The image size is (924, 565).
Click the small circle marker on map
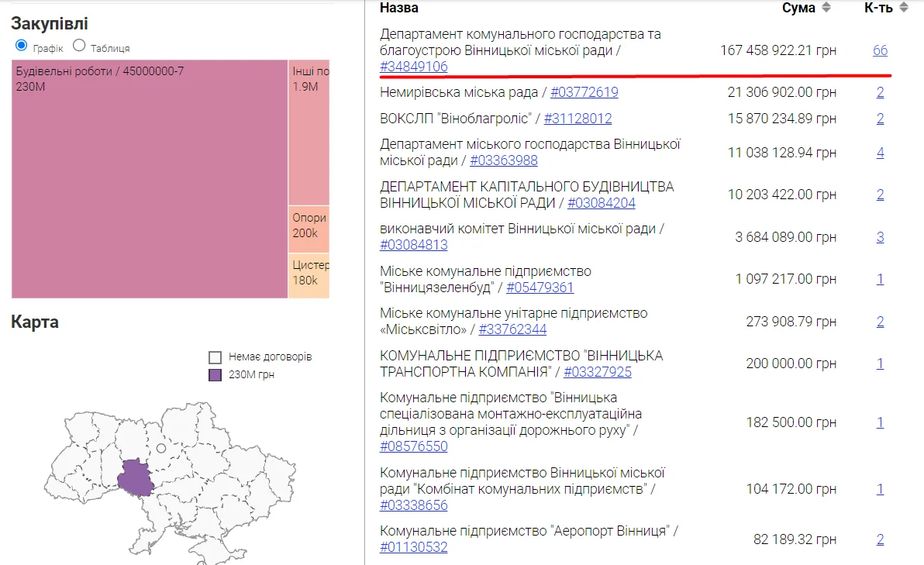[161, 448]
